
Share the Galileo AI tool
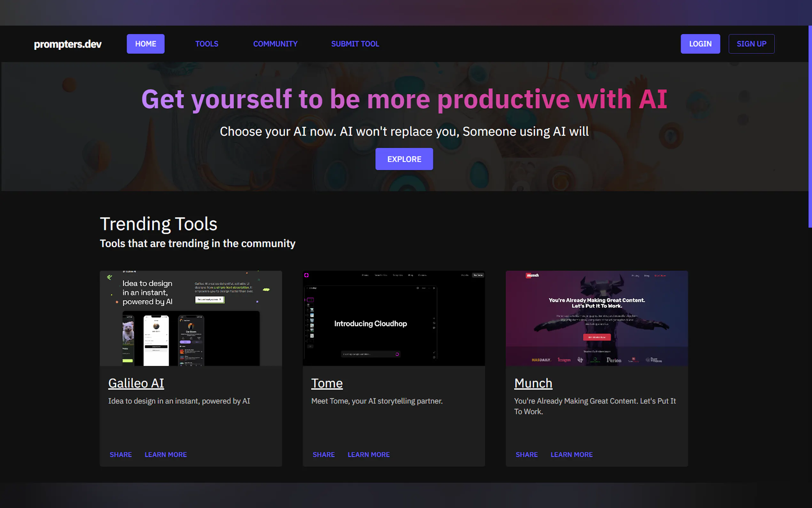pos(121,455)
